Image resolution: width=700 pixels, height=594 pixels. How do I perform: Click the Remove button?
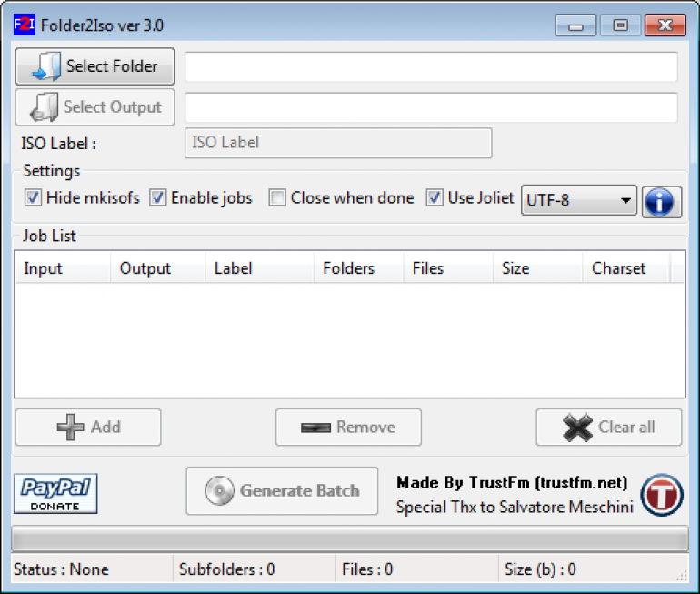click(x=348, y=428)
